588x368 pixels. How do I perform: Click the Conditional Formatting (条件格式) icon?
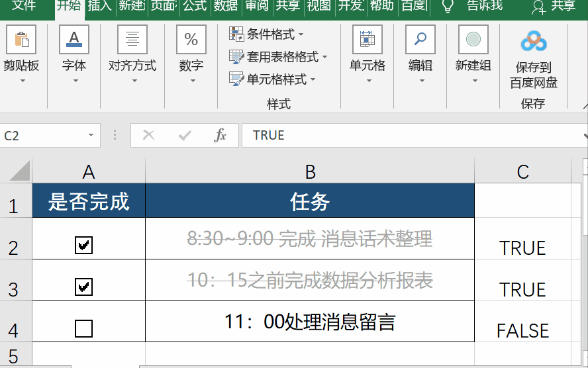(x=236, y=34)
